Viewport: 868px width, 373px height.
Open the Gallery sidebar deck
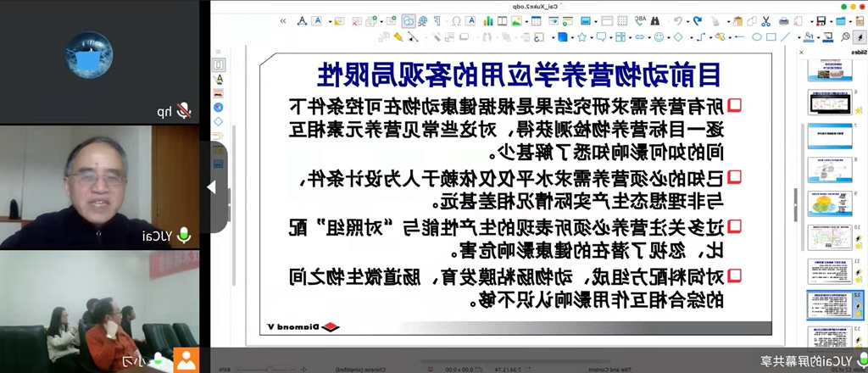tap(218, 93)
